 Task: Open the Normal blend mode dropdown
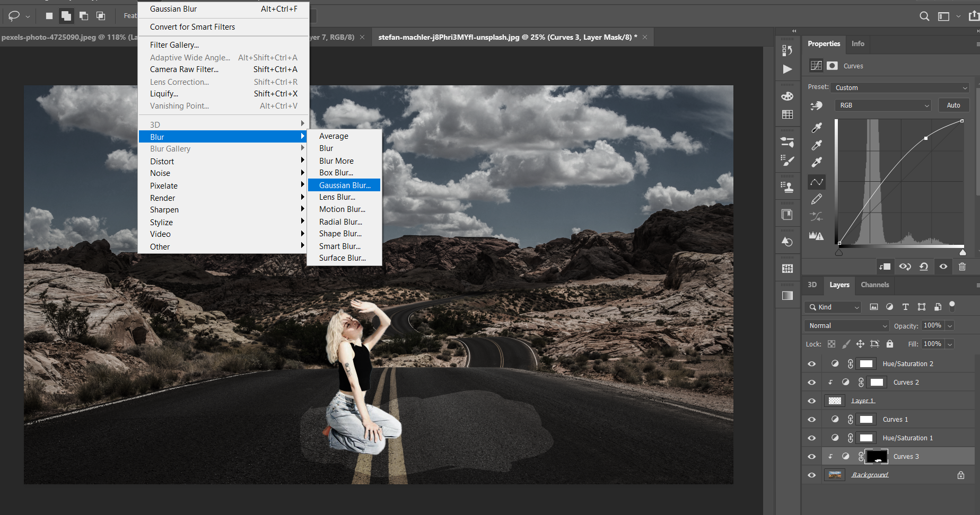[846, 325]
